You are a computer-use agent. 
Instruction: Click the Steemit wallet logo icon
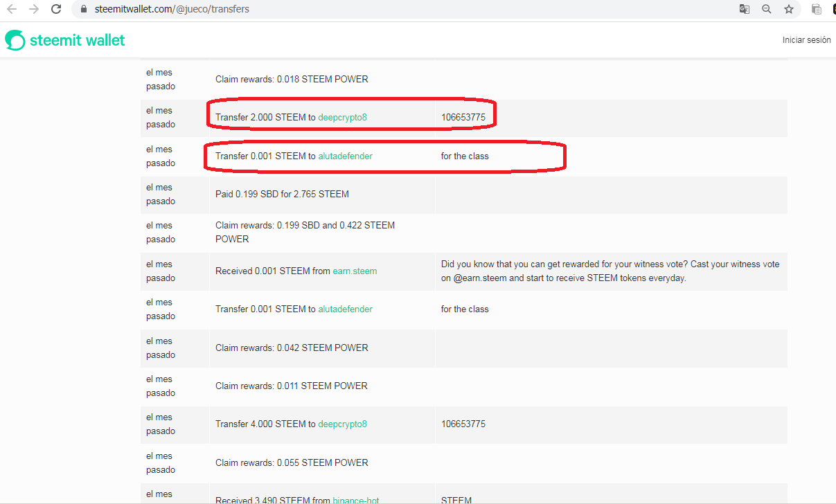pyautogui.click(x=15, y=40)
